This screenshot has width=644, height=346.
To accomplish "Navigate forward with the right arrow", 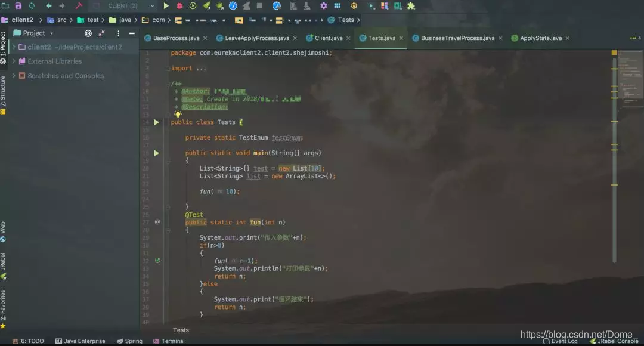I will point(62,6).
